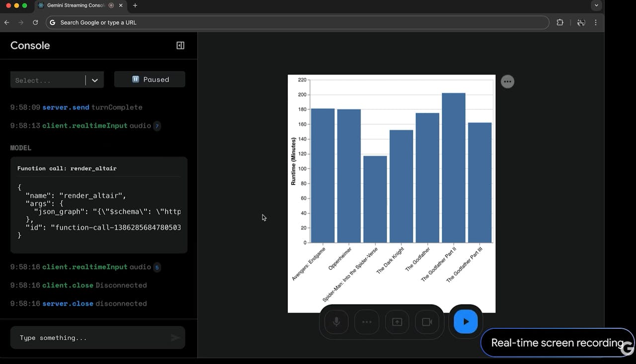This screenshot has height=364, width=636.
Task: Click the Console heading
Action: (x=30, y=46)
